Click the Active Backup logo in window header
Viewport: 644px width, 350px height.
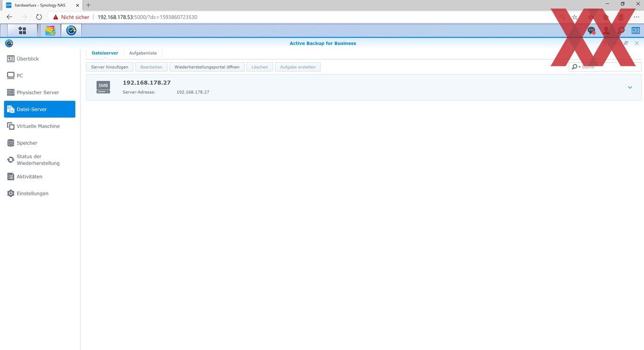pyautogui.click(x=9, y=43)
